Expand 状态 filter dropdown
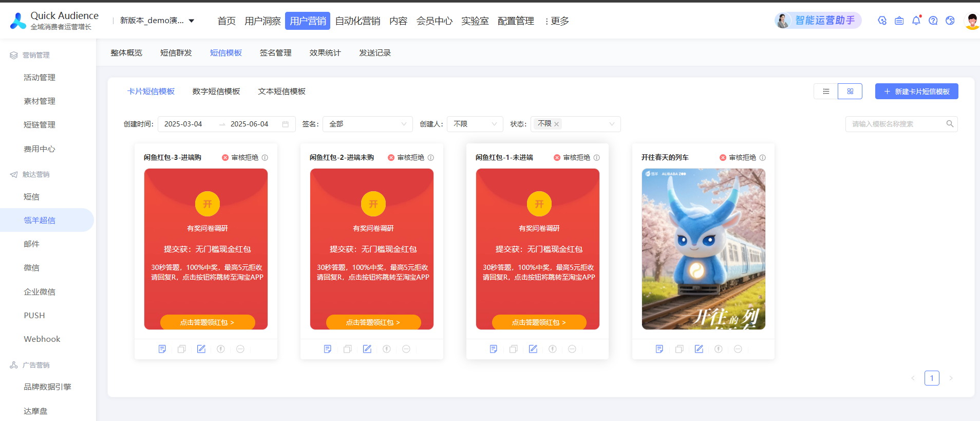The width and height of the screenshot is (980, 421). pyautogui.click(x=612, y=124)
